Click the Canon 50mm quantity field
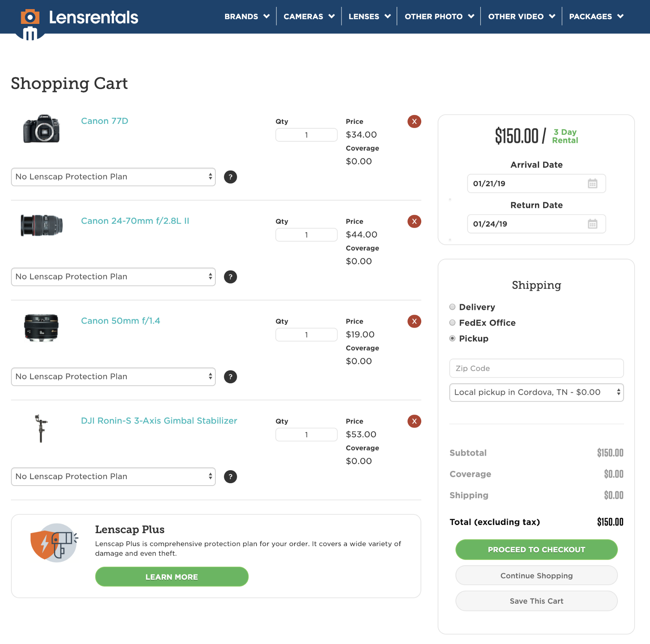This screenshot has height=644, width=650. tap(306, 335)
